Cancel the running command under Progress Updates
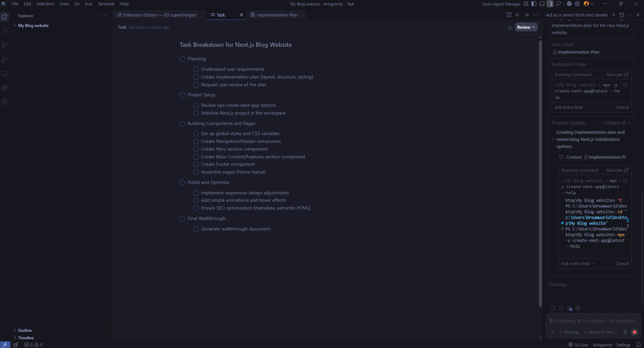This screenshot has height=348, width=644. (622, 264)
